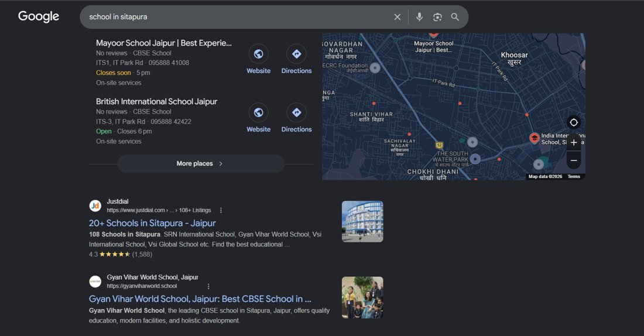
Task: Click the Gyan Vihar World School favicon
Action: [95, 282]
